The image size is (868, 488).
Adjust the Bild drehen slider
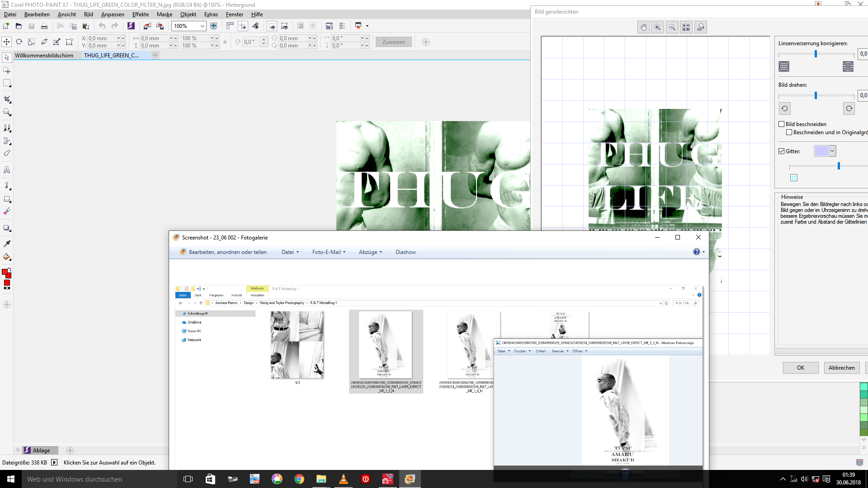click(x=816, y=96)
